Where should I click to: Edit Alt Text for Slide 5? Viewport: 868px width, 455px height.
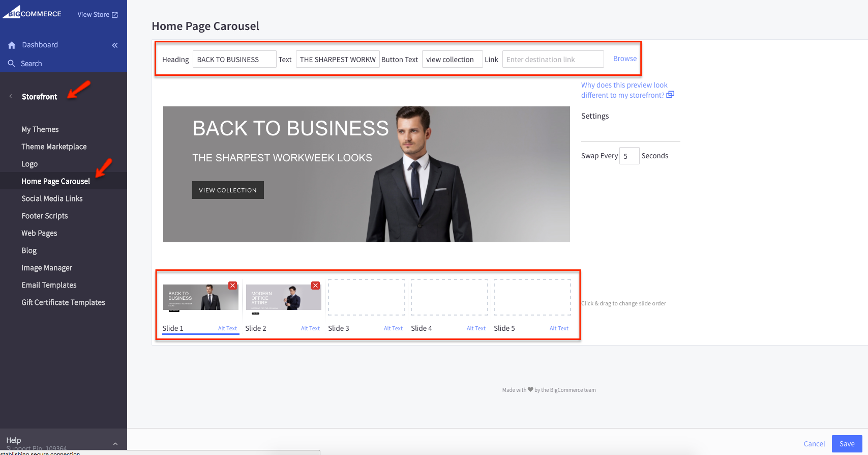tap(559, 328)
